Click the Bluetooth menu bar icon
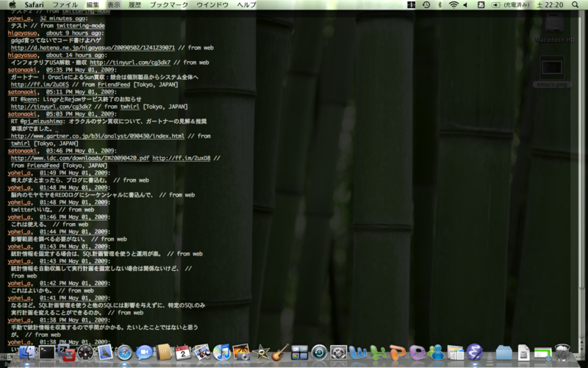This screenshot has width=588, height=368. point(440,5)
